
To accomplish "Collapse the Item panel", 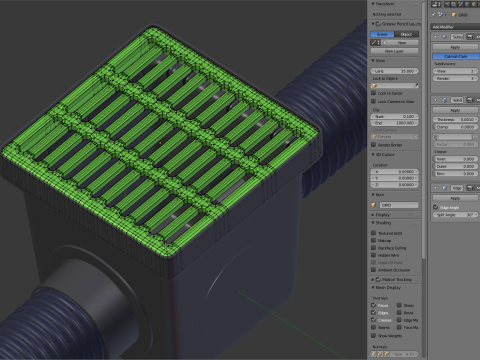I will 373,195.
